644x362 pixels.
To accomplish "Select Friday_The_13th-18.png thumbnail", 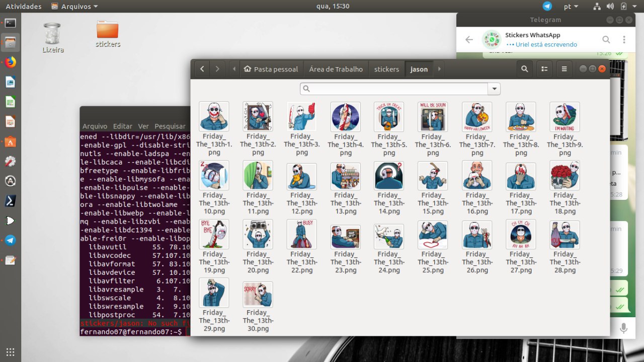I will pyautogui.click(x=565, y=175).
